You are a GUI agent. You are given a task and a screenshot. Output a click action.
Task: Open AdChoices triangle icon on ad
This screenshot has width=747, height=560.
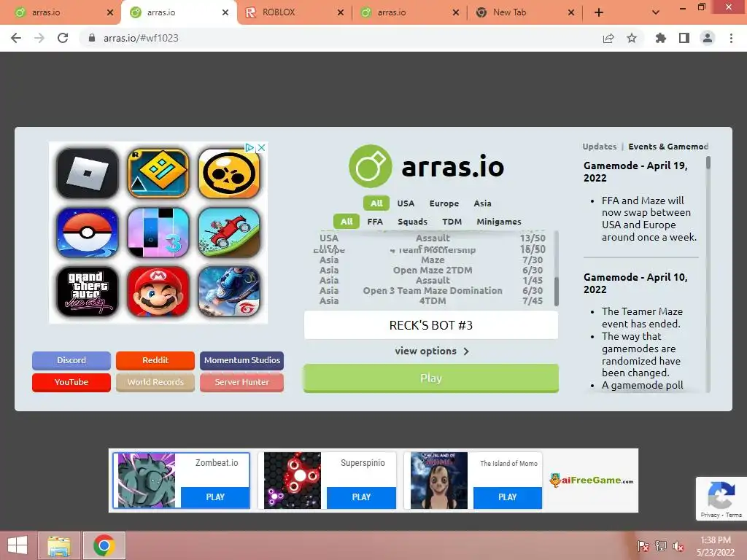(249, 147)
